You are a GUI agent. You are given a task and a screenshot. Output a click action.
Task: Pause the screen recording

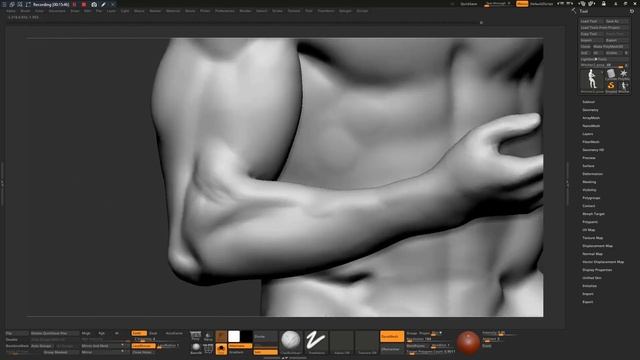click(x=74, y=4)
